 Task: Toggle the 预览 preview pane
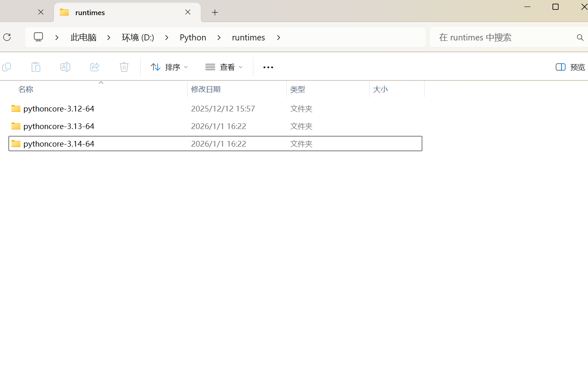point(570,67)
